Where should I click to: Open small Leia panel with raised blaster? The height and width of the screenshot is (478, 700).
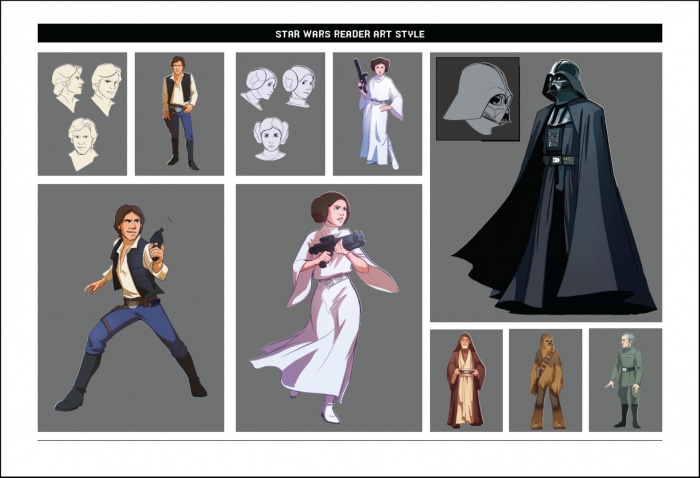click(377, 113)
